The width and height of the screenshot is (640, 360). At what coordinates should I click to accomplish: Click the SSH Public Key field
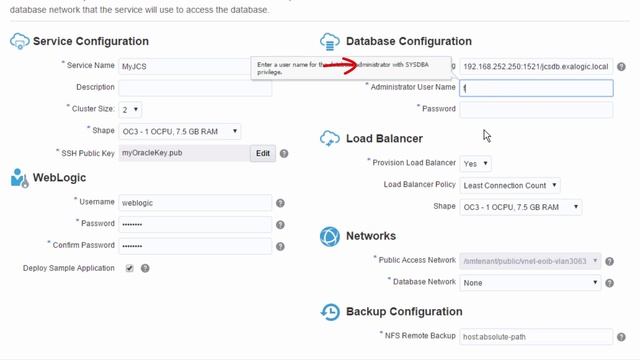coord(184,153)
